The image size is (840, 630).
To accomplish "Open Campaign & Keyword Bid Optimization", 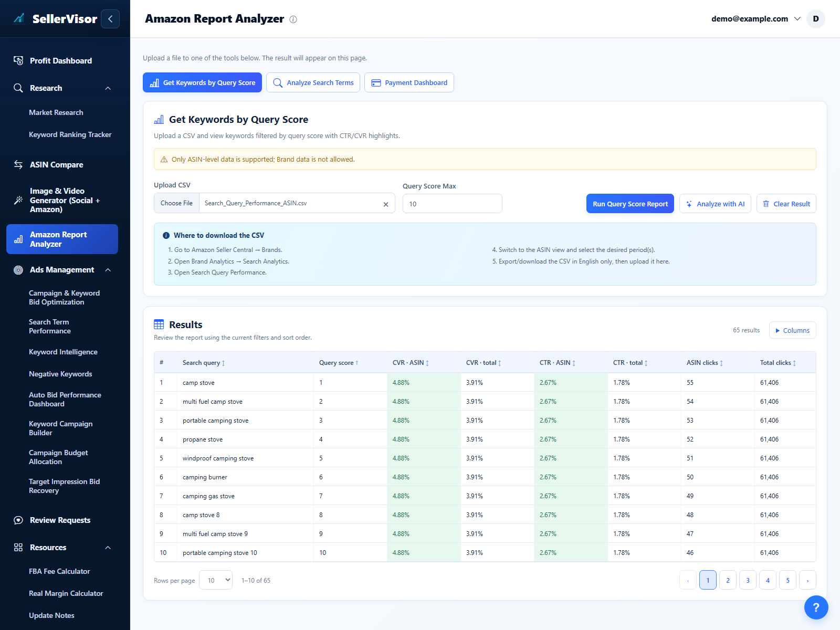I will [64, 298].
